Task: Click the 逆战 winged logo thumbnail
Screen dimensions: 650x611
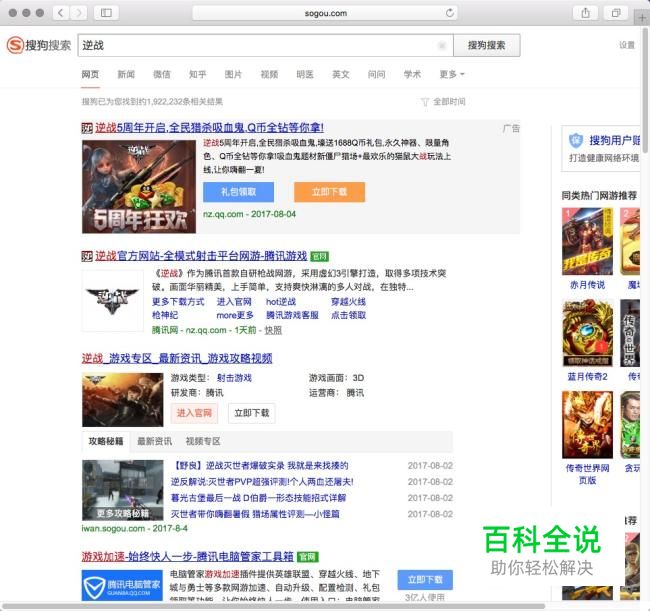Action: [112, 301]
